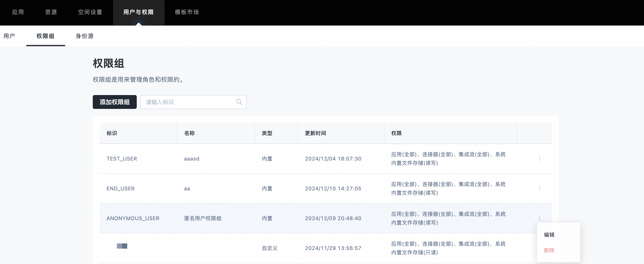Click the blurred identifier in 自定义 row
The image size is (644, 264).
[x=122, y=246]
